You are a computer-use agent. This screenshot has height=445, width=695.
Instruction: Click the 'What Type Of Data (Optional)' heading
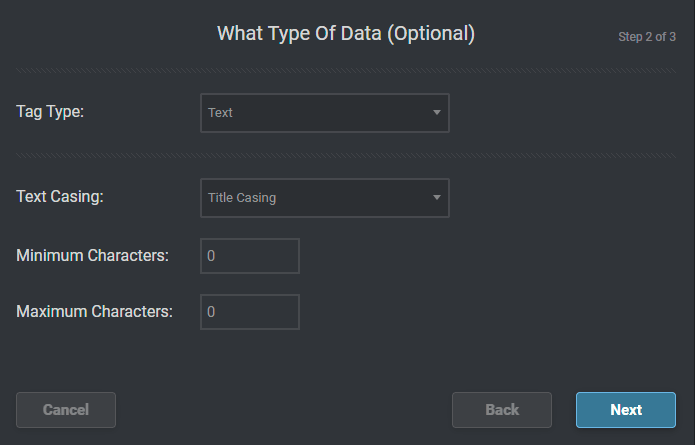pyautogui.click(x=346, y=34)
